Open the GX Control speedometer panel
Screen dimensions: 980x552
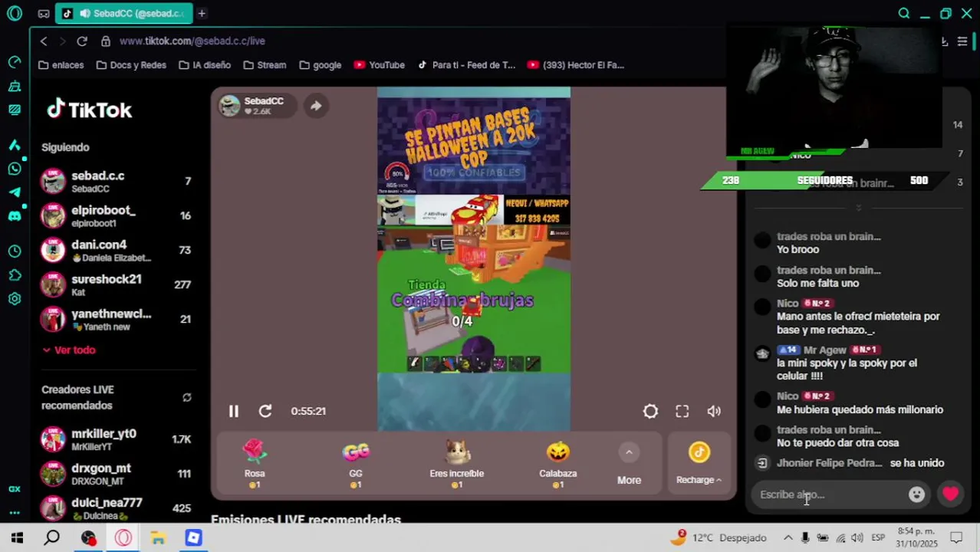coord(15,62)
